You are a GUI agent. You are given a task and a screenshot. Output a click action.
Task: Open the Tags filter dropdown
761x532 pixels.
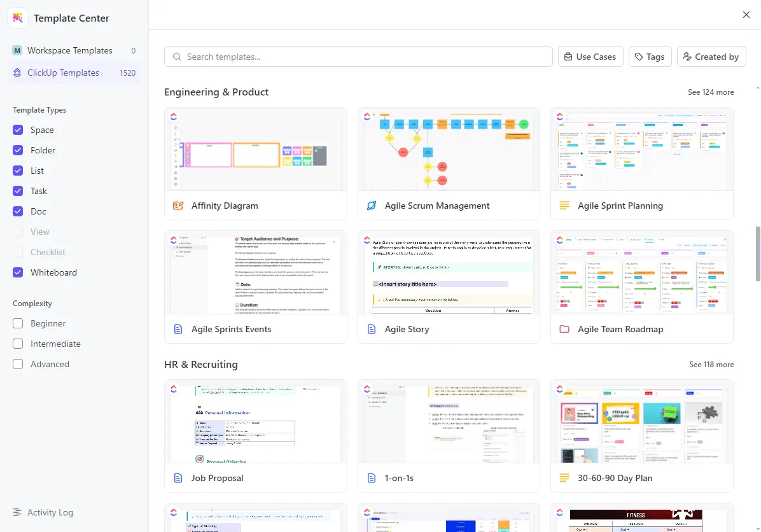click(x=650, y=57)
